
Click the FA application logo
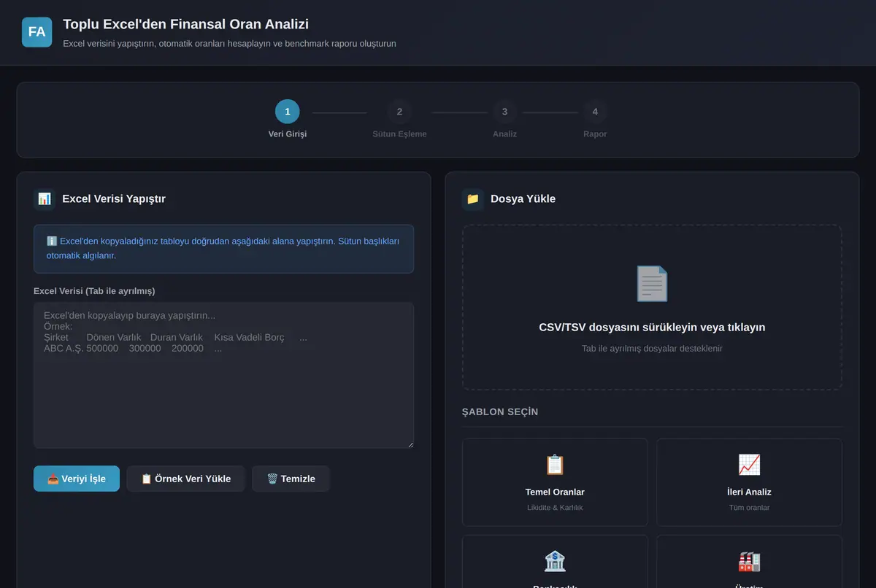(36, 32)
